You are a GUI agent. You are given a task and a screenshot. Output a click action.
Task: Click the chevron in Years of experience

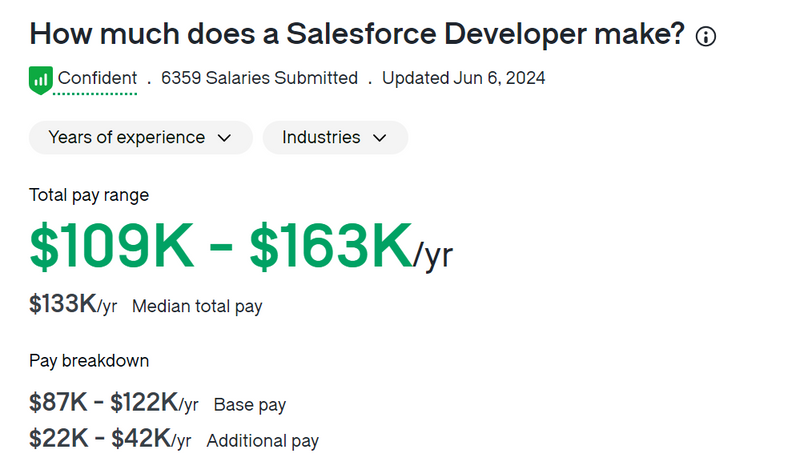(224, 138)
